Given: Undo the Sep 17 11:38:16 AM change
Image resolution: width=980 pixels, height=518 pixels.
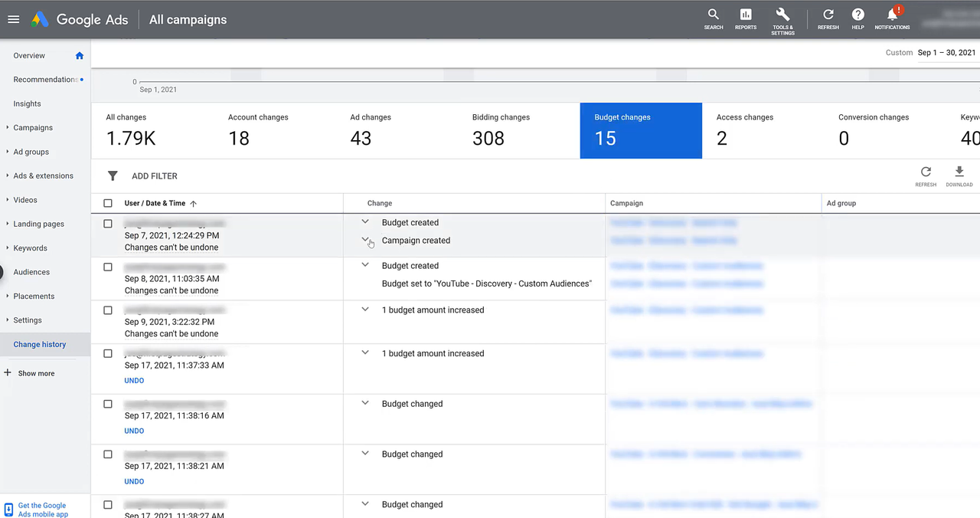Looking at the screenshot, I should tap(134, 431).
